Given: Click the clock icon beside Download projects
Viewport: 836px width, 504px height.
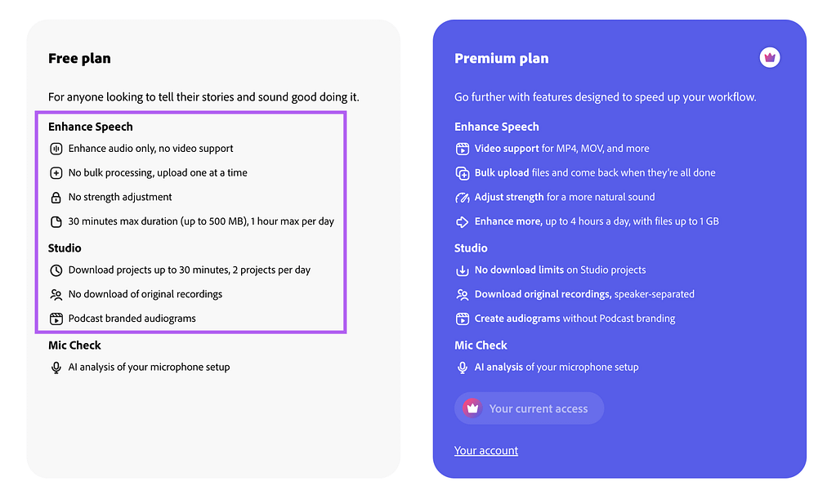Looking at the screenshot, I should tap(56, 270).
